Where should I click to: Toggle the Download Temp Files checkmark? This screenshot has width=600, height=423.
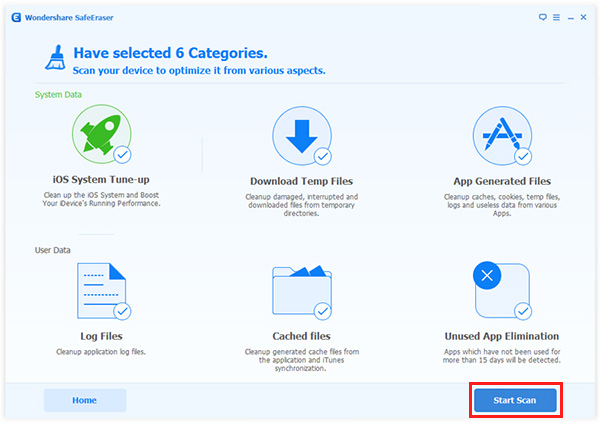[x=323, y=155]
